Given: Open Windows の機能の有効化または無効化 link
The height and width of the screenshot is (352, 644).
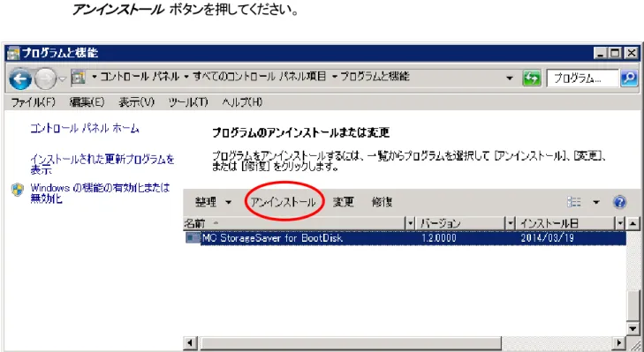Looking at the screenshot, I should pos(100,193).
